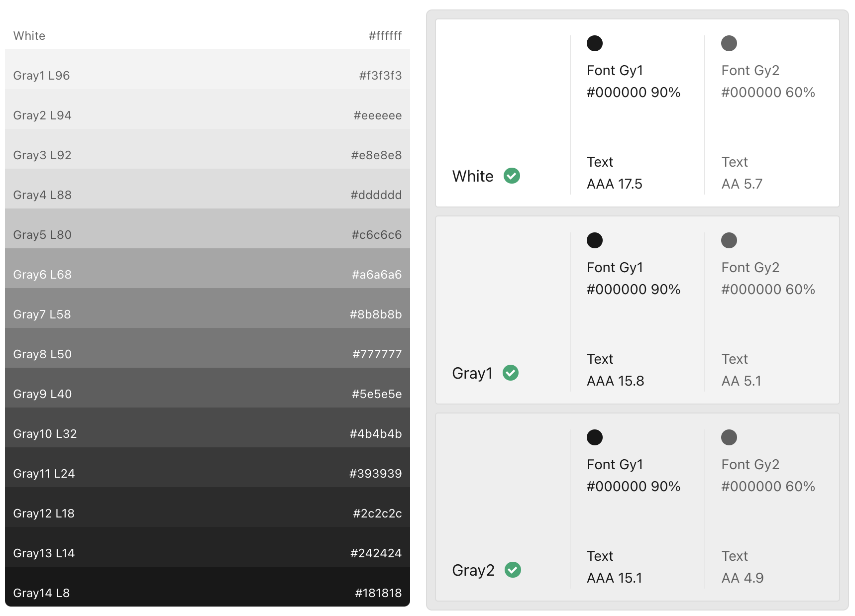Click #000000 90% in the Gray2 card
This screenshot has height=616, width=855.
click(x=634, y=487)
